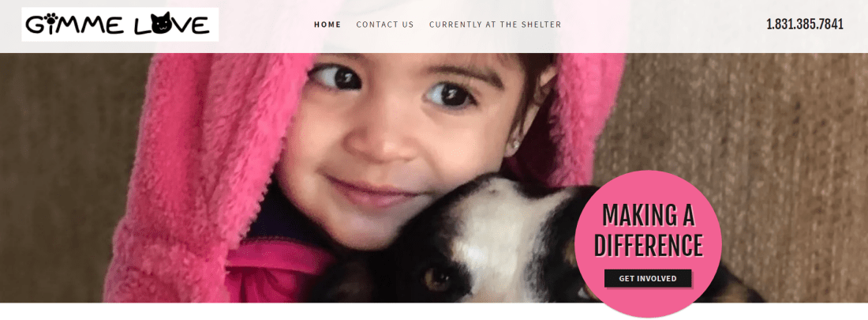Open the Home menu item
Screen dimensions: 868x320
pyautogui.click(x=327, y=24)
